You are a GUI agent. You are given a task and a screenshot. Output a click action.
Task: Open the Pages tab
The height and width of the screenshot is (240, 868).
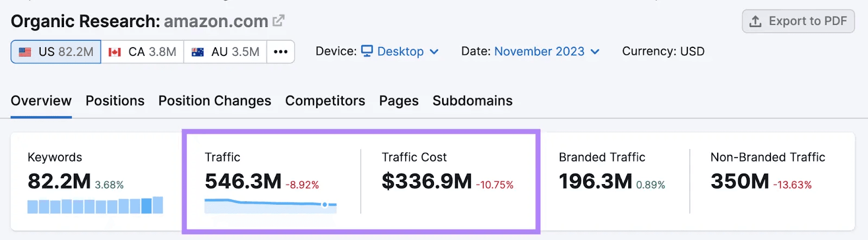[x=399, y=101]
